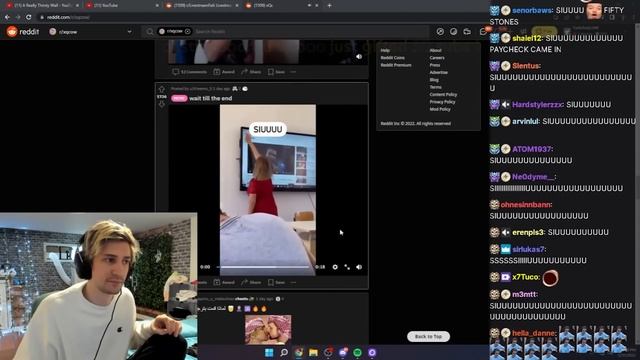Open the Windows Start menu
This screenshot has height=360, width=640.
[269, 353]
